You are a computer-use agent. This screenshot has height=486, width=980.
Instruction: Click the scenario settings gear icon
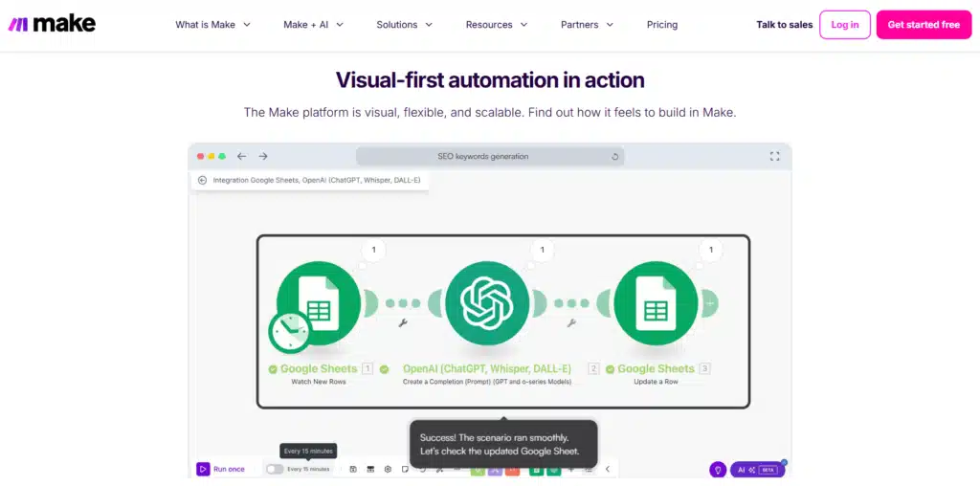(x=388, y=470)
